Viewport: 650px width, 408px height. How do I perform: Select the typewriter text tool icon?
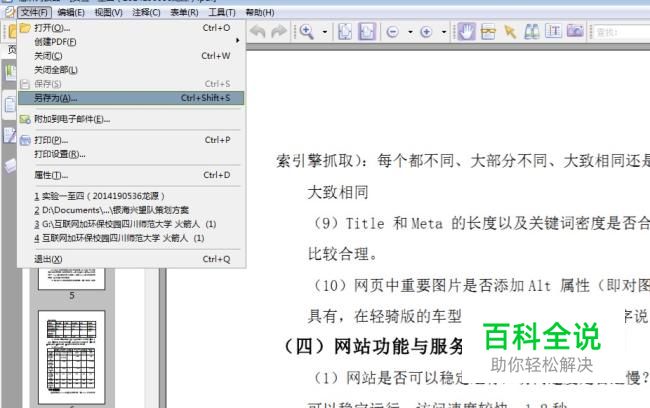tap(553, 31)
